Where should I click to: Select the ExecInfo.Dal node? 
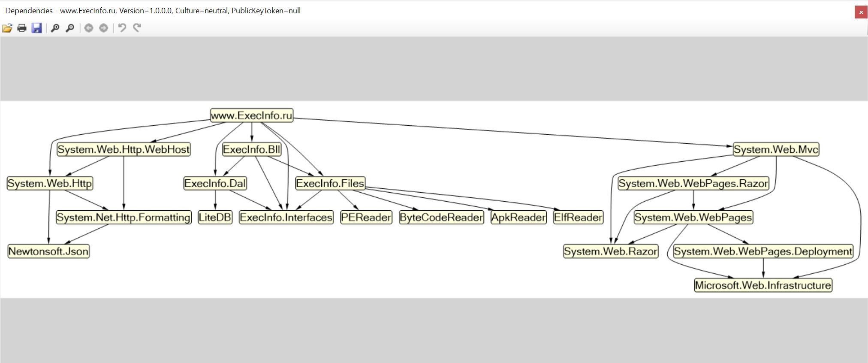(215, 183)
